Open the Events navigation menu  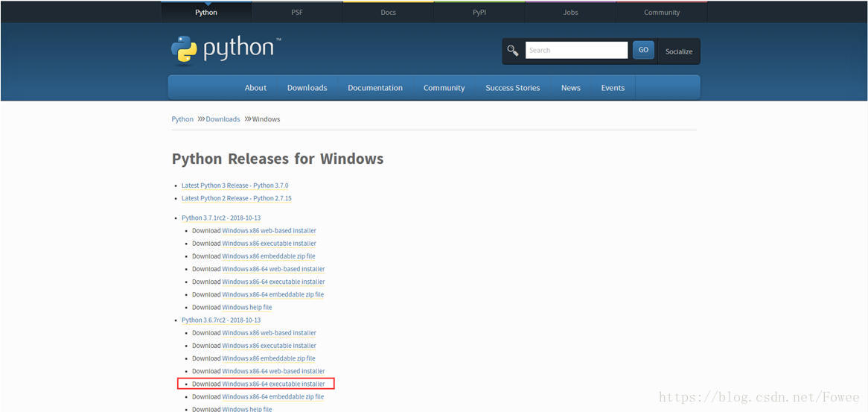(x=613, y=87)
